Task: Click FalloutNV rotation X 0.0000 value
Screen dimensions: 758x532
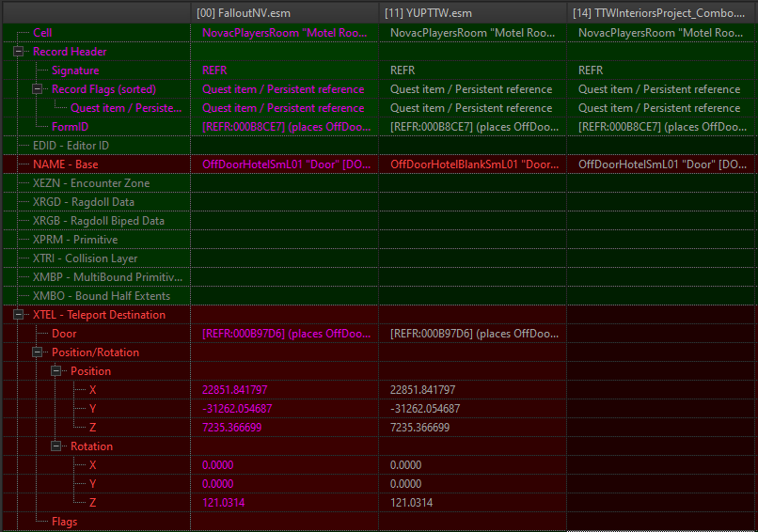Action: coord(217,465)
